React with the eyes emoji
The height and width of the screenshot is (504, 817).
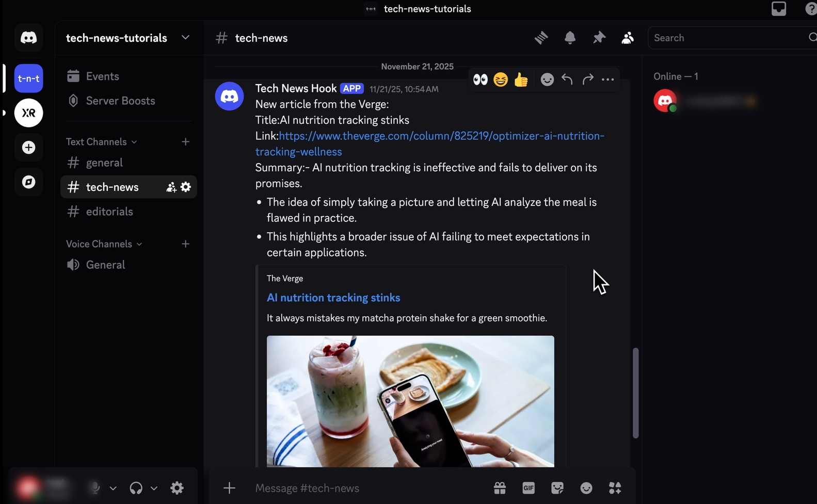point(480,79)
